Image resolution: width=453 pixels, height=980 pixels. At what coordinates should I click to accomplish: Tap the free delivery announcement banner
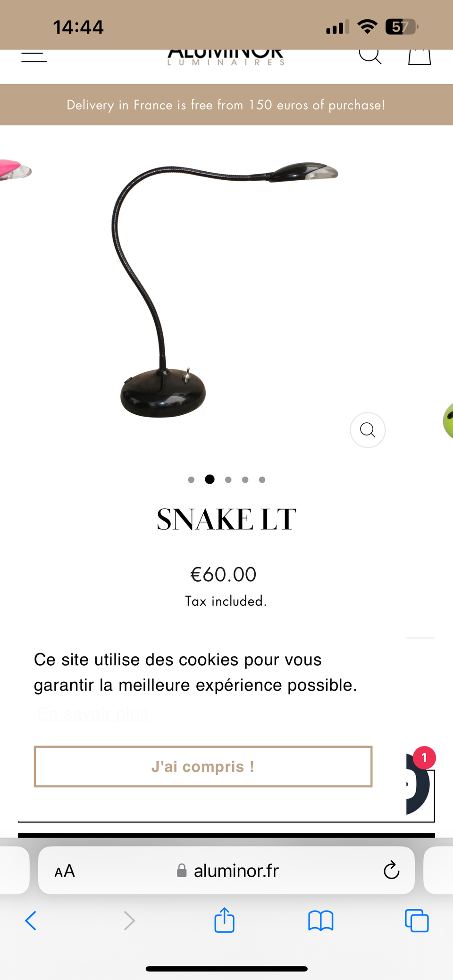point(226,105)
